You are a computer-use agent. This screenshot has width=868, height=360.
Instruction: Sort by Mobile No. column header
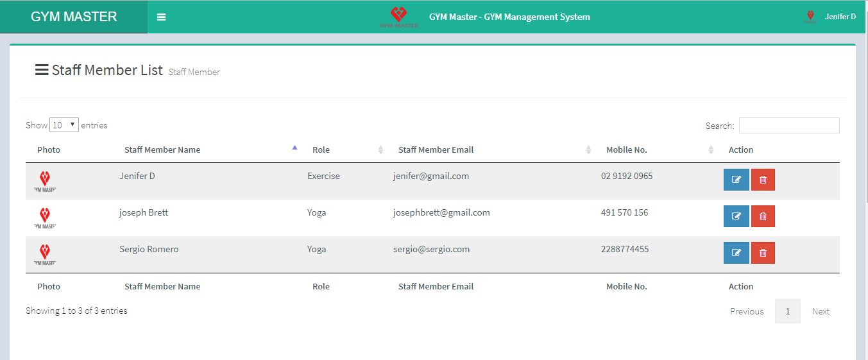pyautogui.click(x=626, y=150)
